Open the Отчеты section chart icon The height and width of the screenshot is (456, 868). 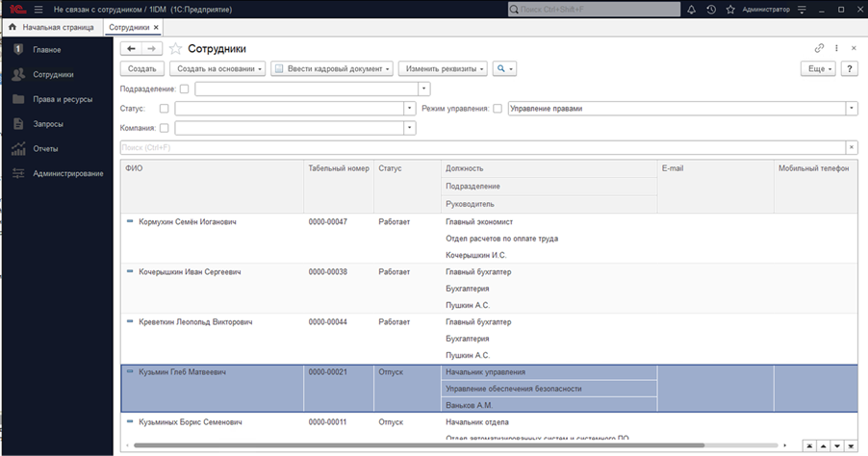pos(18,148)
